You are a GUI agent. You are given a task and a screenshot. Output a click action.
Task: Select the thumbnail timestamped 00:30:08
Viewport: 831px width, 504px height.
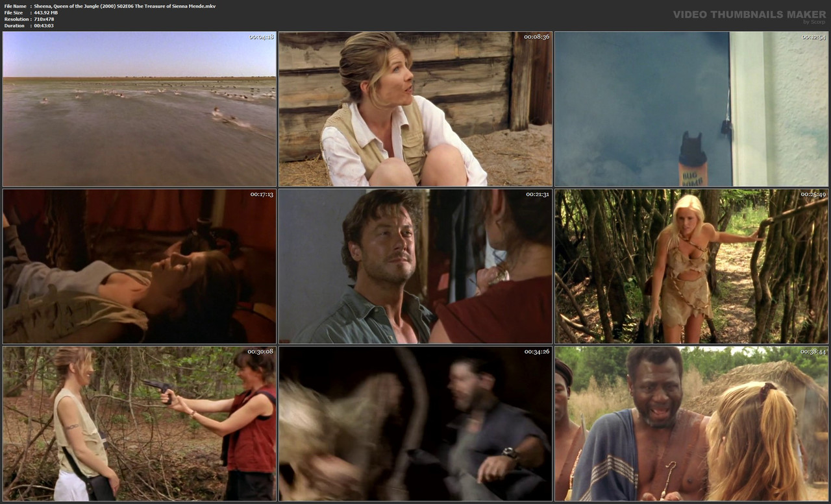140,424
